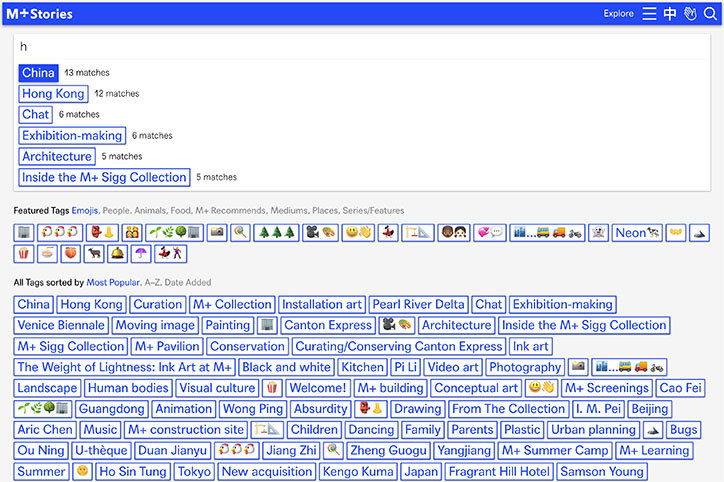The width and height of the screenshot is (724, 482).
Task: Open the Fragrant Hill Hotel tag
Action: pyautogui.click(x=499, y=471)
